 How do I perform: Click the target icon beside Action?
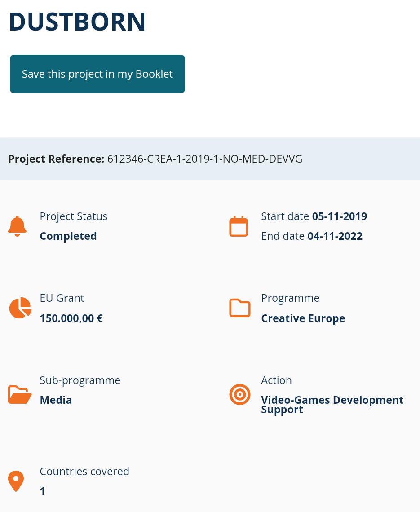click(240, 394)
